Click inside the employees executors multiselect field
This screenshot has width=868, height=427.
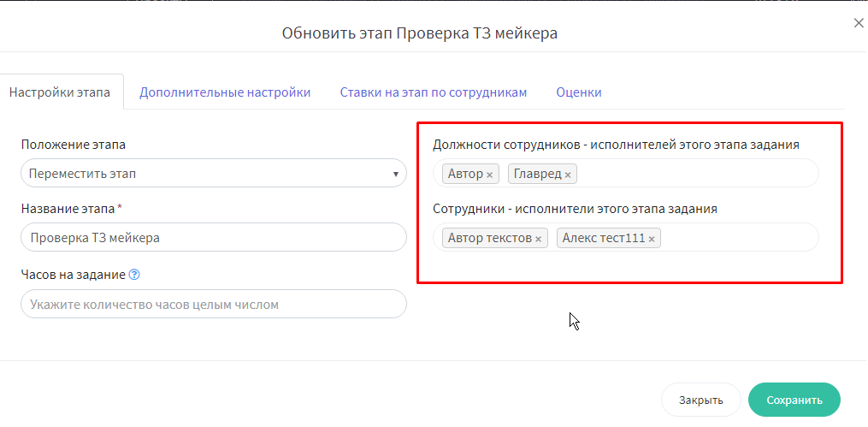coord(625,238)
